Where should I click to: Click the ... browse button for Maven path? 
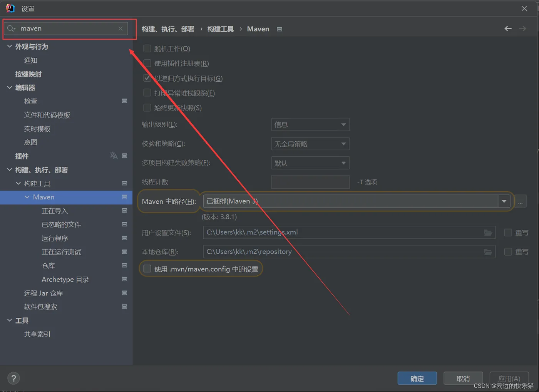521,201
